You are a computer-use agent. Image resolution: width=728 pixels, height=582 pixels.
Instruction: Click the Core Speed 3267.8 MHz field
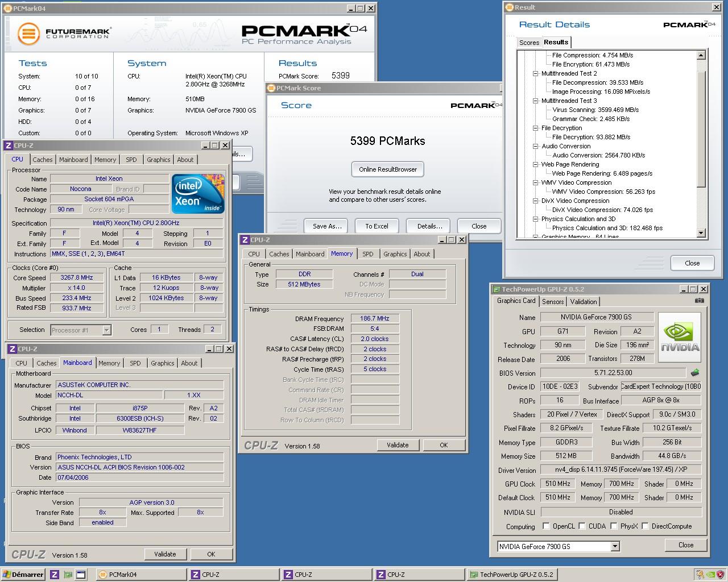[76, 277]
